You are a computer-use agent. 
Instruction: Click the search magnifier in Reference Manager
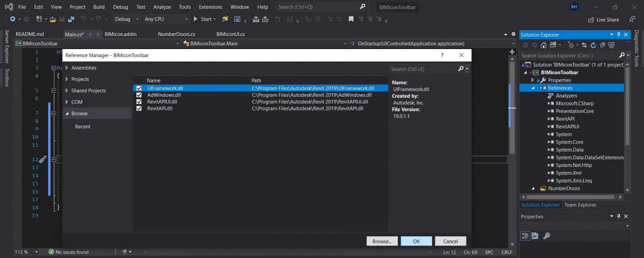point(461,68)
